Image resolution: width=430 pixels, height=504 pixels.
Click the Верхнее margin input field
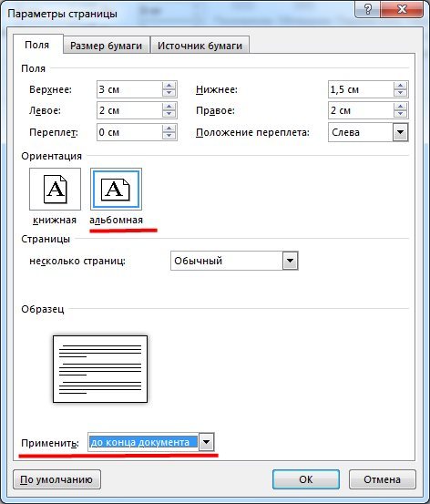pos(129,89)
